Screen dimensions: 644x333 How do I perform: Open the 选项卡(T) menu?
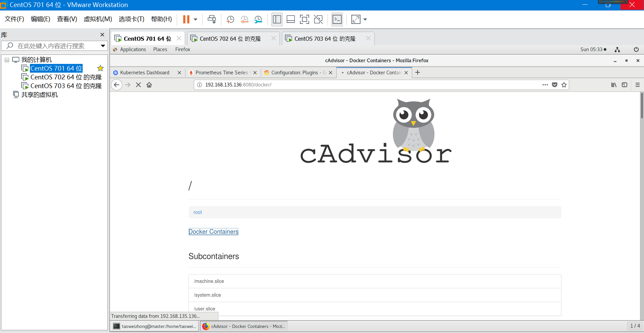point(131,19)
